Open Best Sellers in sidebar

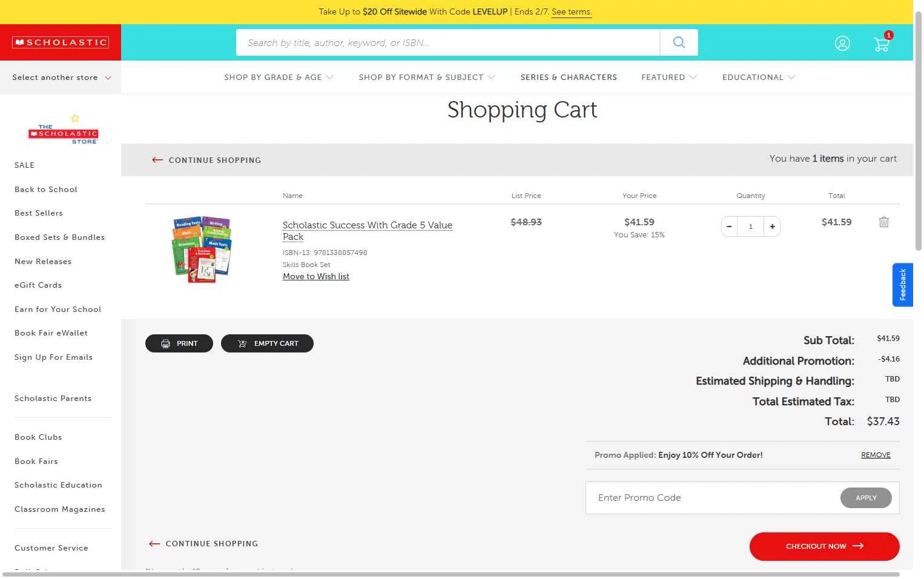coord(39,213)
